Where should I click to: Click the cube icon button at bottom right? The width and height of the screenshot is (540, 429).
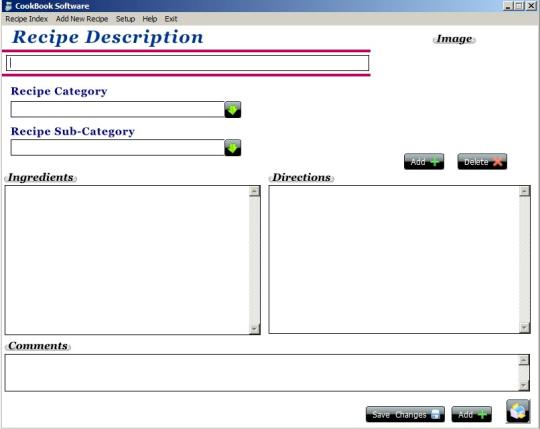(518, 411)
